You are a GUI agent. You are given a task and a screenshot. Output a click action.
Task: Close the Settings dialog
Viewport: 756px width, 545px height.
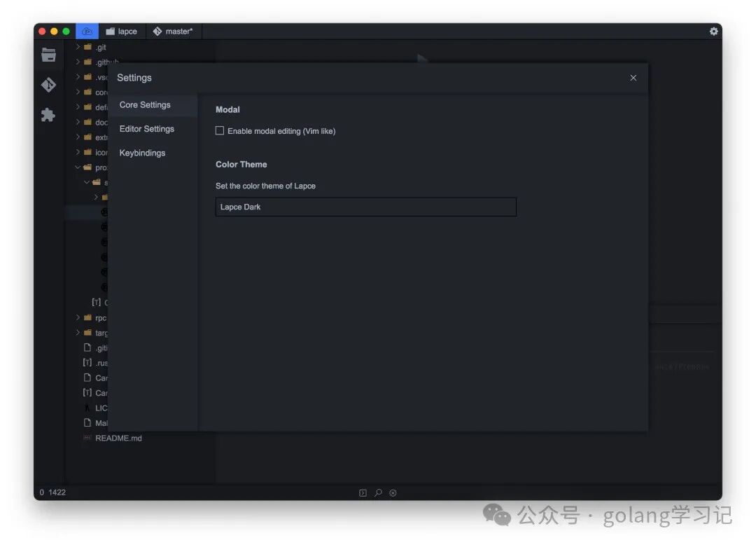633,78
